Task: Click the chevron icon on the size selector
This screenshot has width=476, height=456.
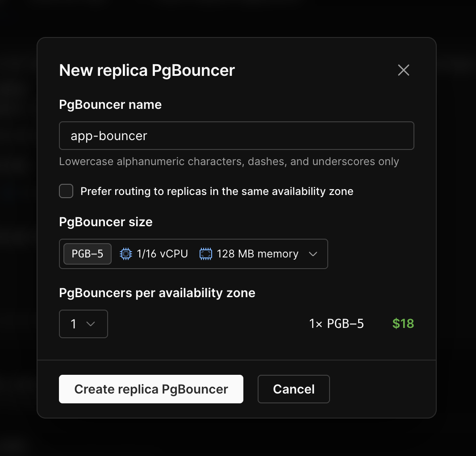Action: tap(313, 253)
